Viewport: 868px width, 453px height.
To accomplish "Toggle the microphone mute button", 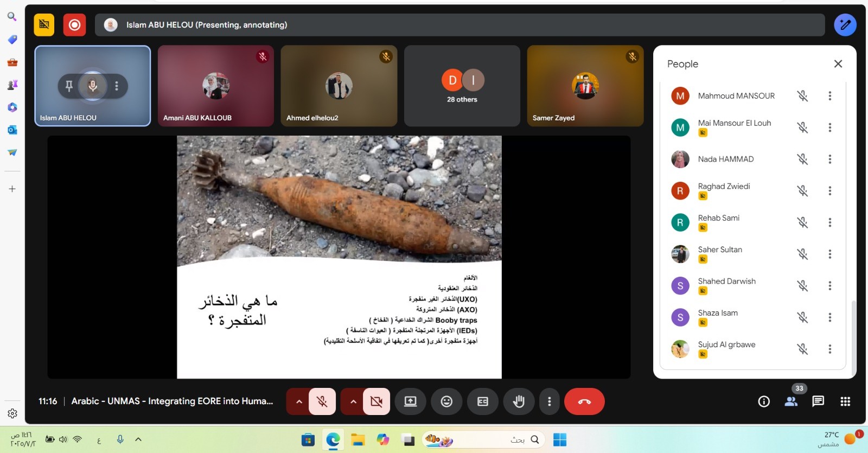I will click(322, 401).
